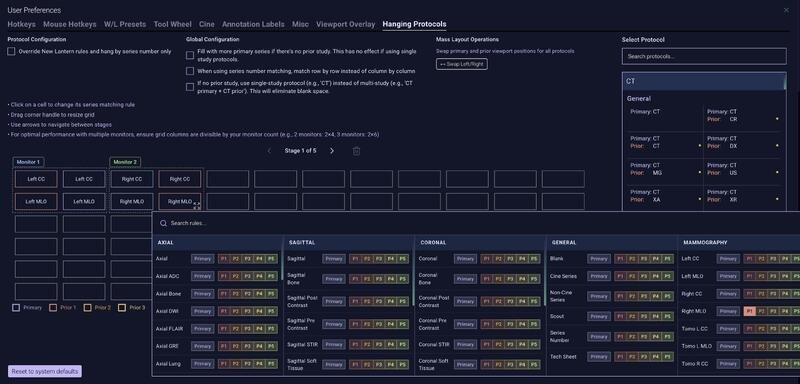This screenshot has width=800, height=384.
Task: Click the first Left CC grid cell
Action: pyautogui.click(x=36, y=179)
